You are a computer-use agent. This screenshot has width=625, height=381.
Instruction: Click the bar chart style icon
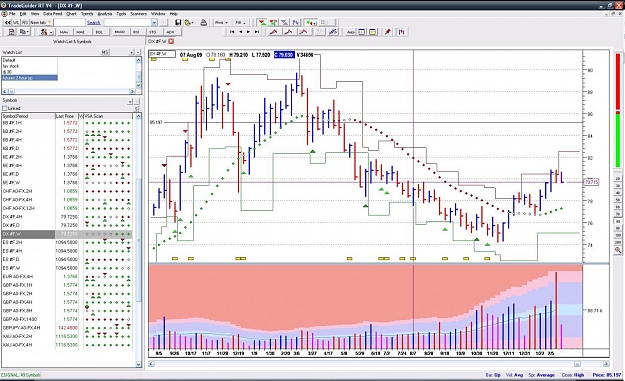click(402, 32)
